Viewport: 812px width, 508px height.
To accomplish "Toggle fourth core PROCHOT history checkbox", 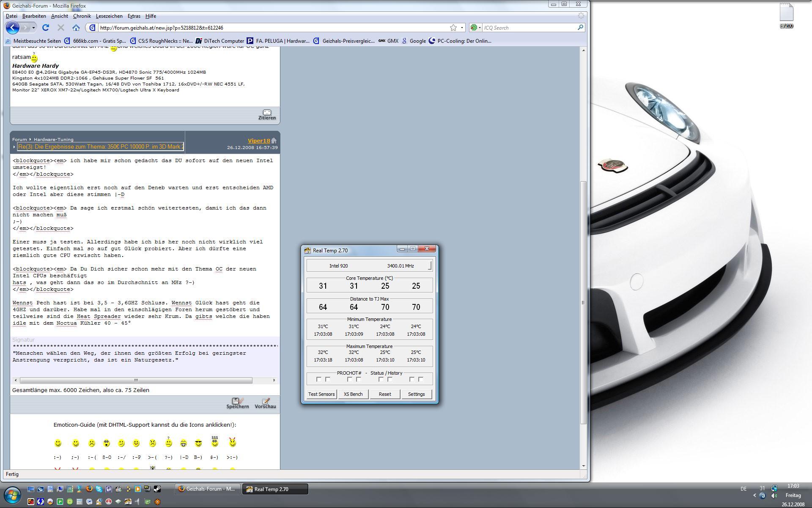I will click(421, 379).
